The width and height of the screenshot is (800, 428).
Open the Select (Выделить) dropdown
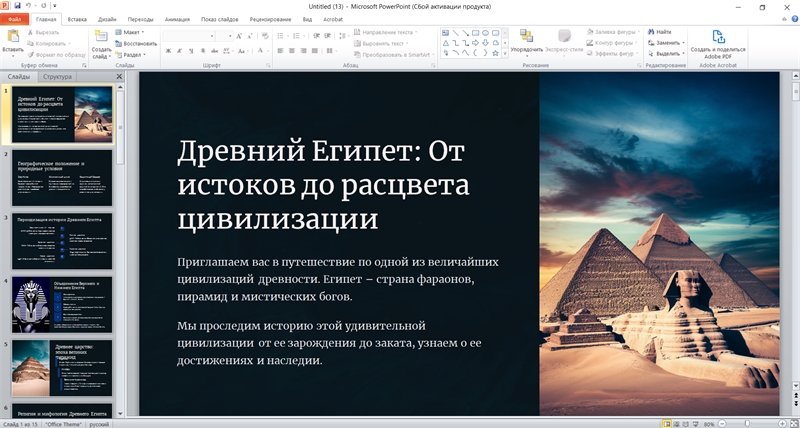point(666,53)
